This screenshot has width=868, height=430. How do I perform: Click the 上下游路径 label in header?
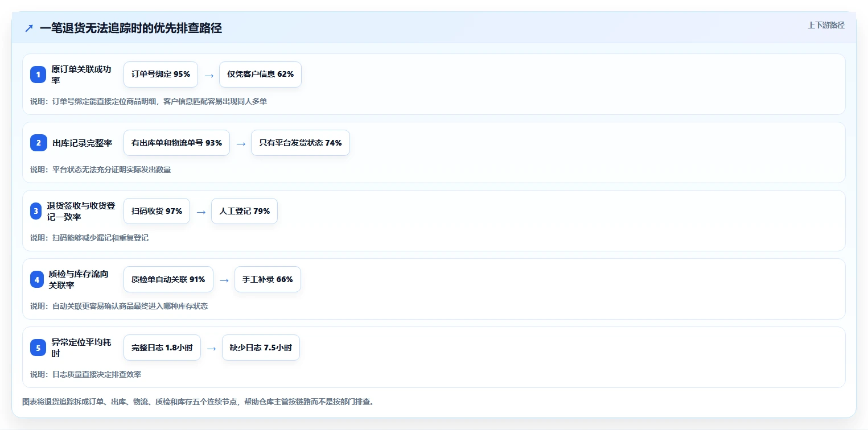click(826, 25)
